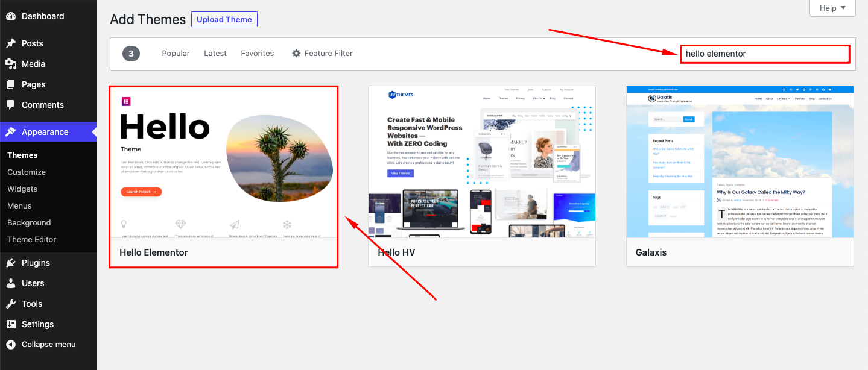Switch to the Favorites tab
This screenshot has height=370, width=868.
258,53
